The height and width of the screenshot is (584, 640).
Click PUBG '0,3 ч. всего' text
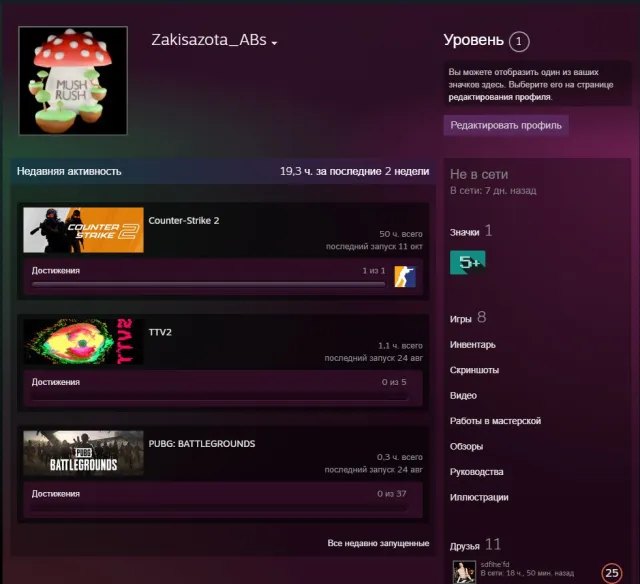click(400, 457)
